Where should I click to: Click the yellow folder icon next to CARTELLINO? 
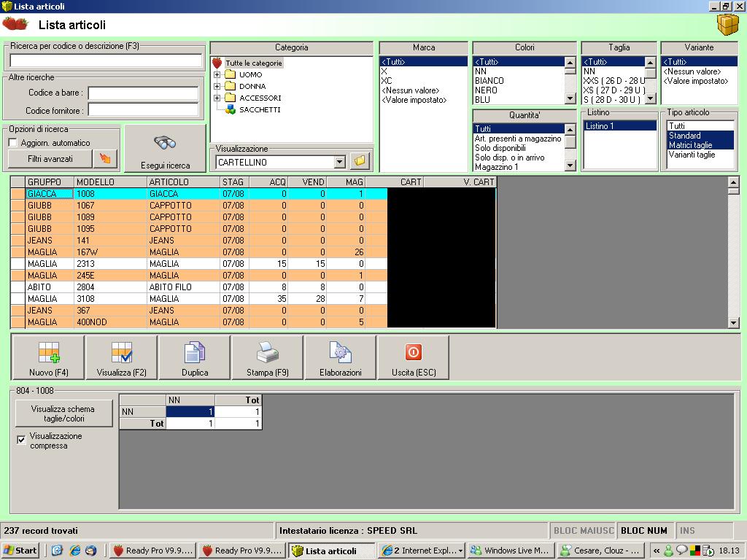[x=360, y=161]
